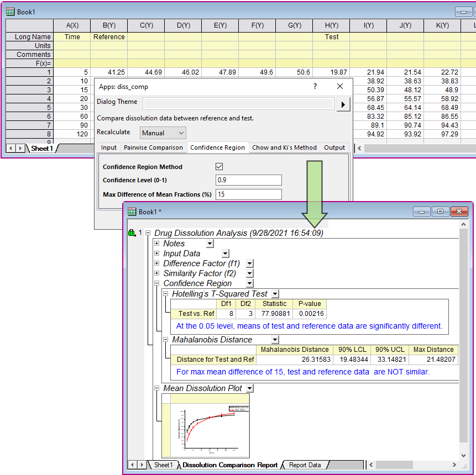The image size is (476, 475).
Task: Click the Book1 workbook icon in top window
Action: point(10,12)
